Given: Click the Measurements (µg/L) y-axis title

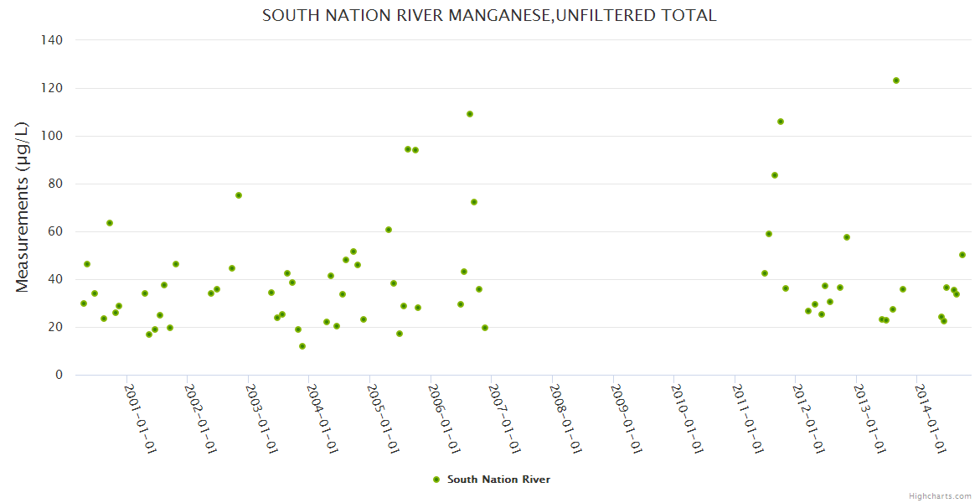Looking at the screenshot, I should [23, 207].
